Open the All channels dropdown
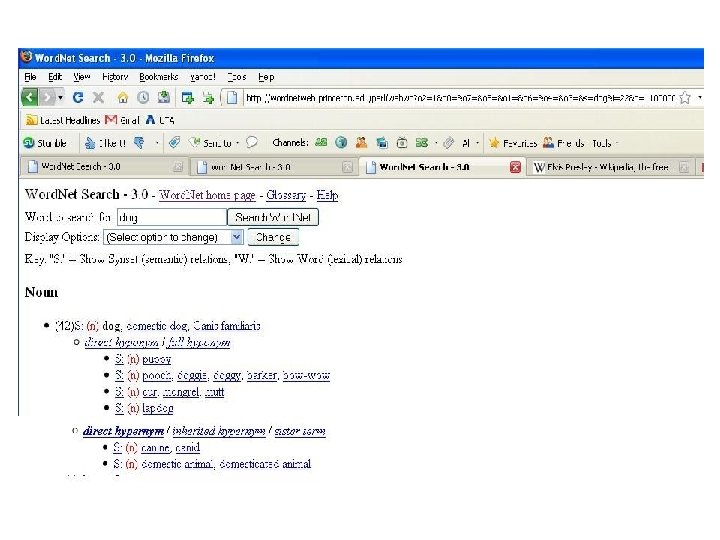Image resolution: width=720 pixels, height=540 pixels. coord(470,143)
